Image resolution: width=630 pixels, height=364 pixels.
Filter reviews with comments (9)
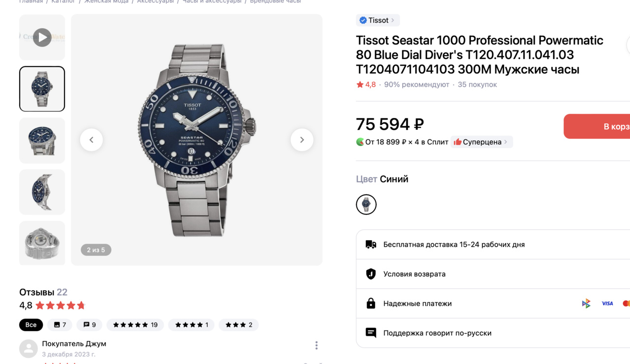90,325
